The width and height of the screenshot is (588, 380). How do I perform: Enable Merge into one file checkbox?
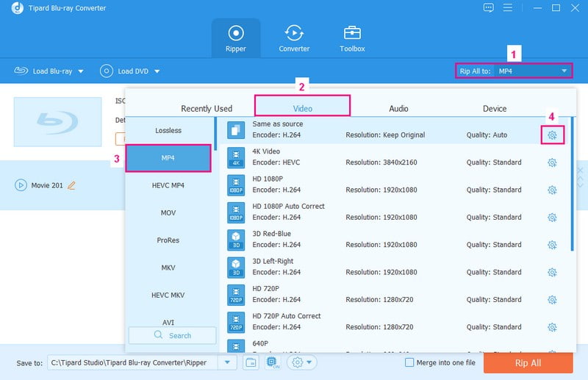(x=409, y=362)
